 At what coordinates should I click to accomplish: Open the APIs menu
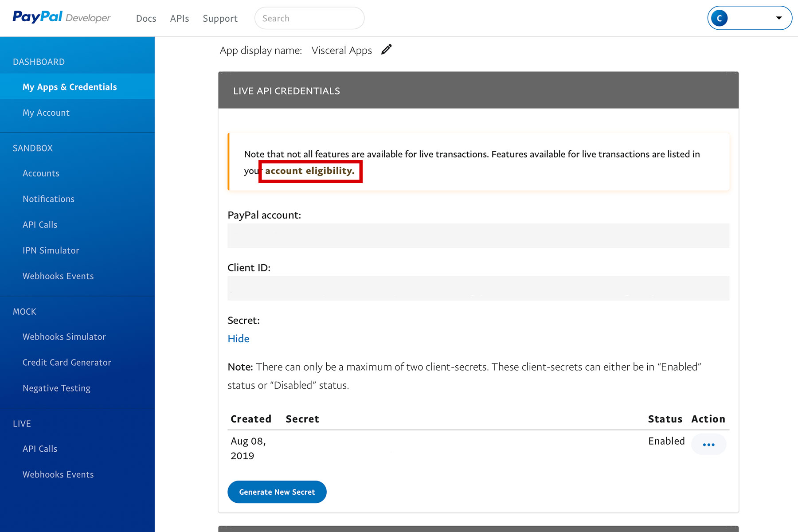click(180, 19)
